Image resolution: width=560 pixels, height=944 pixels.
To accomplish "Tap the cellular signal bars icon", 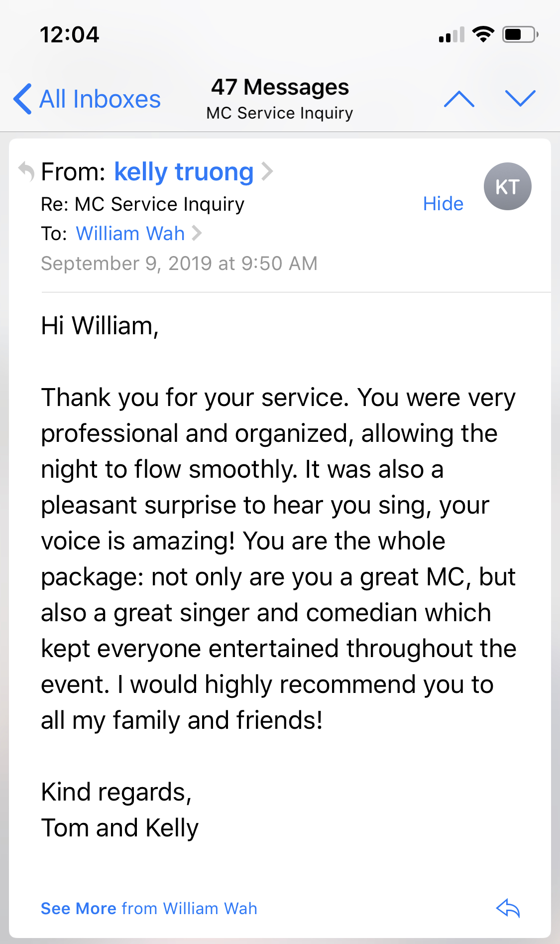I will tap(451, 35).
